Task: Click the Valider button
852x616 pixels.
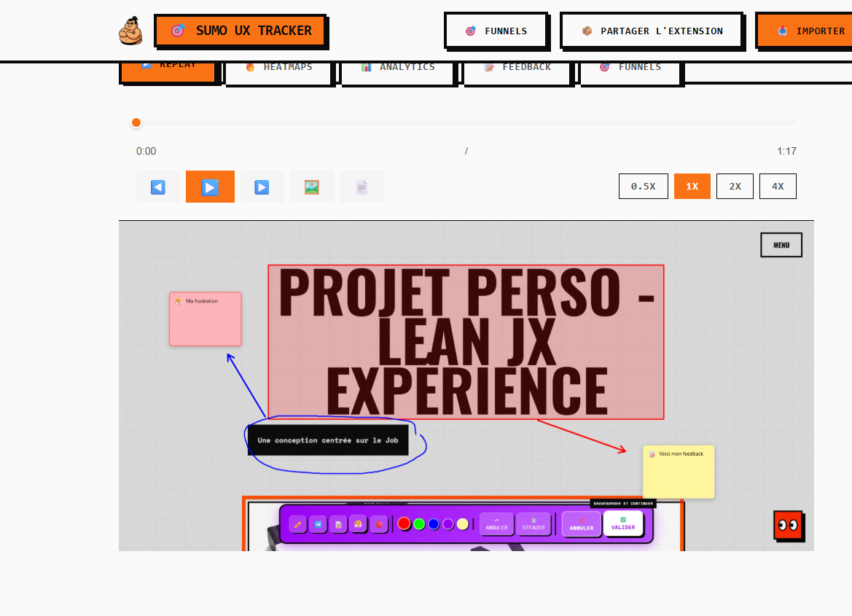Action: [623, 523]
